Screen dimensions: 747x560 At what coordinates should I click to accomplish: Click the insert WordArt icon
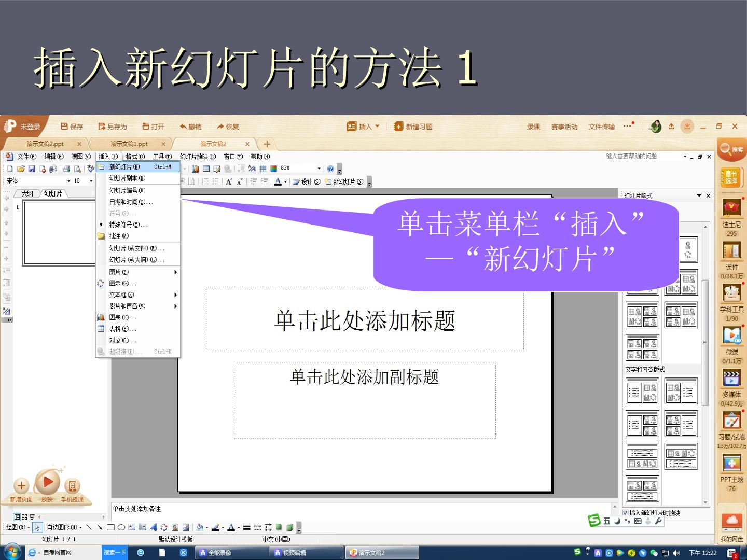[154, 527]
